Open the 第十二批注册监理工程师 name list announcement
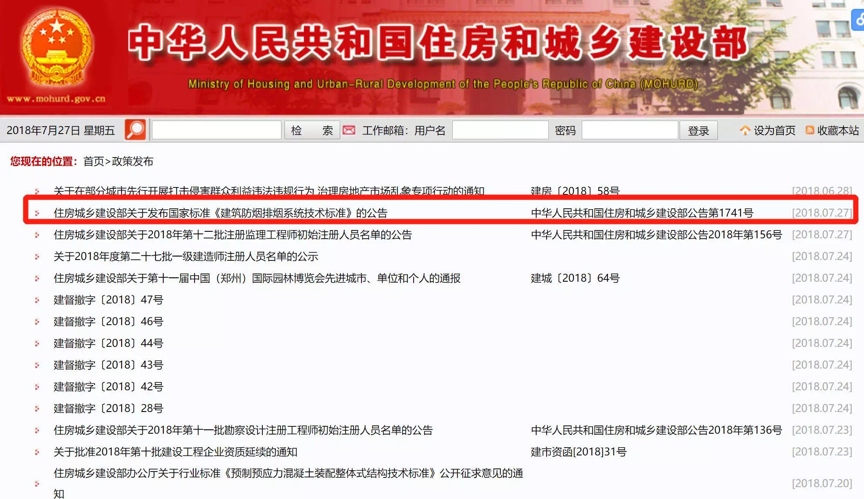This screenshot has width=864, height=499. [233, 235]
